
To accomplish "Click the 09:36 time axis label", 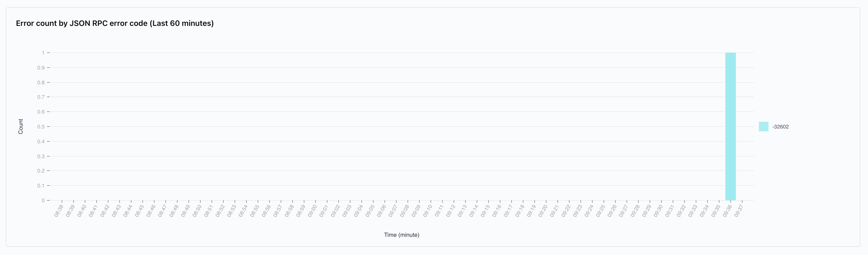I will [x=727, y=211].
